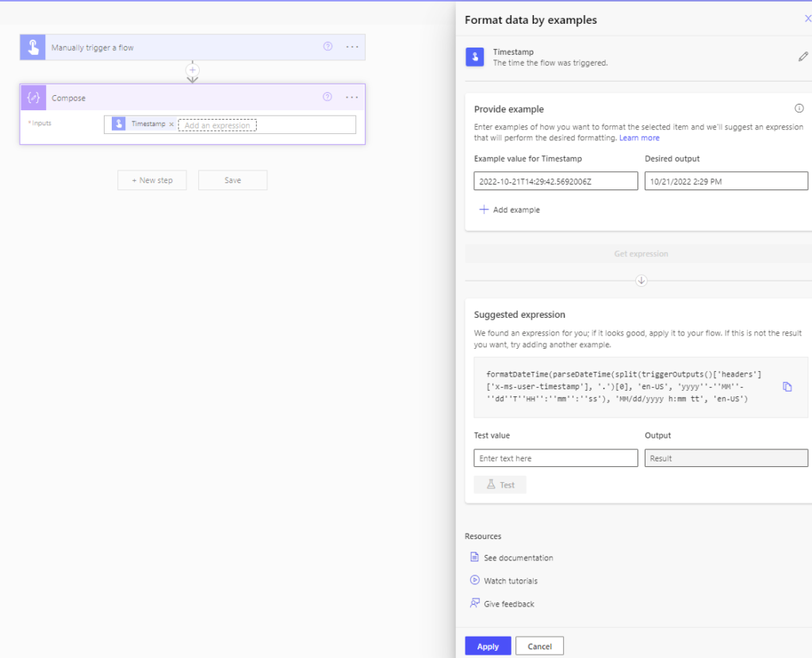Click the Timestamp icon in the panel header
812x658 pixels.
coord(475,57)
